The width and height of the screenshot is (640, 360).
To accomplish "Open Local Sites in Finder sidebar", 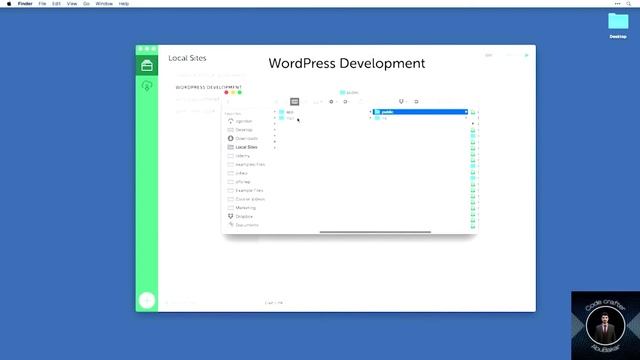I will 242,147.
